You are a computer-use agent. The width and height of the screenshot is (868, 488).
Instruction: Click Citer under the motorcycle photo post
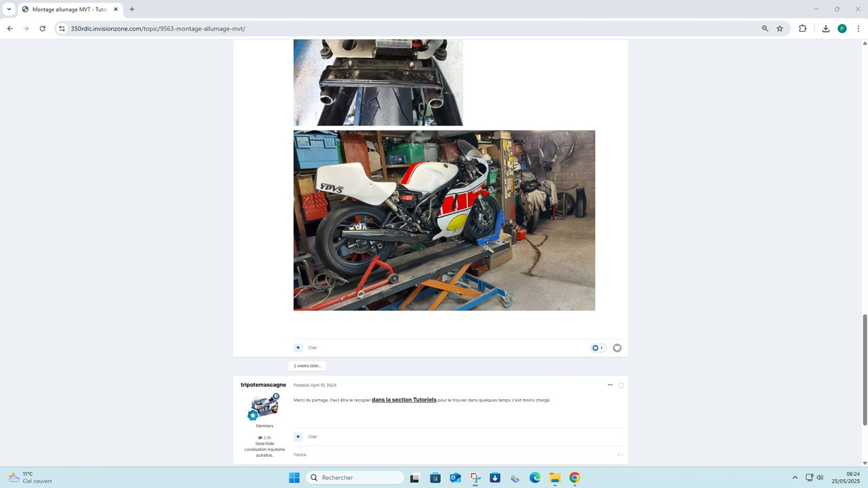(313, 348)
